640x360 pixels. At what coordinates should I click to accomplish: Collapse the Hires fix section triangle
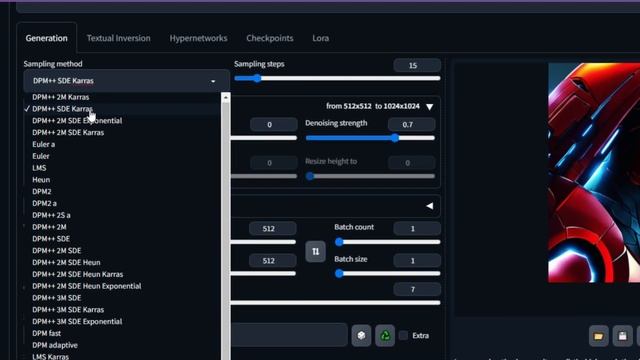click(429, 107)
